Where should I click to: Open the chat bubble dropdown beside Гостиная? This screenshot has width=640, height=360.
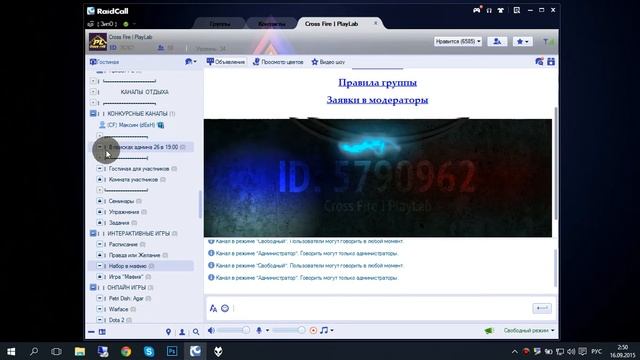coord(191,62)
